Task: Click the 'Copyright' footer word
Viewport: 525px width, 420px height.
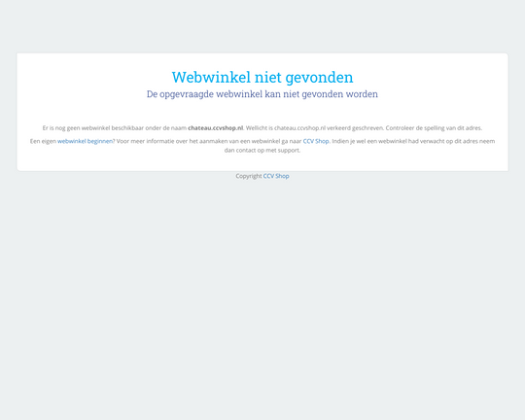Action: (249, 176)
